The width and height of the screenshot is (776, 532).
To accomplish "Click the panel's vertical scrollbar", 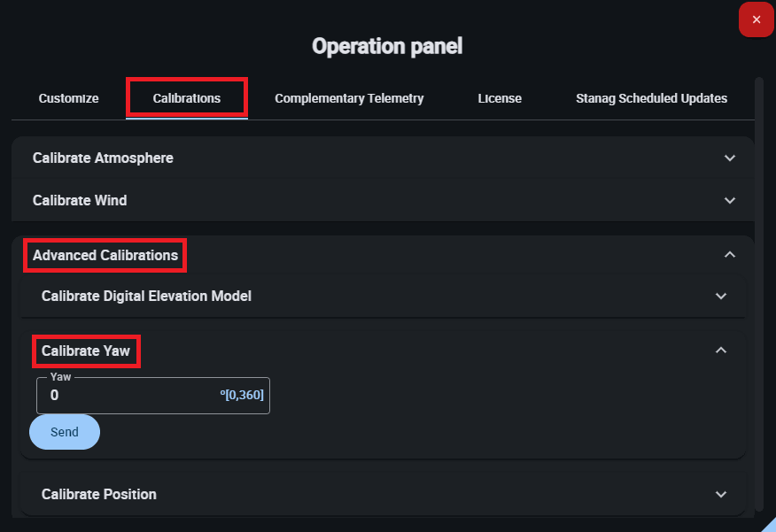I will pos(759,266).
